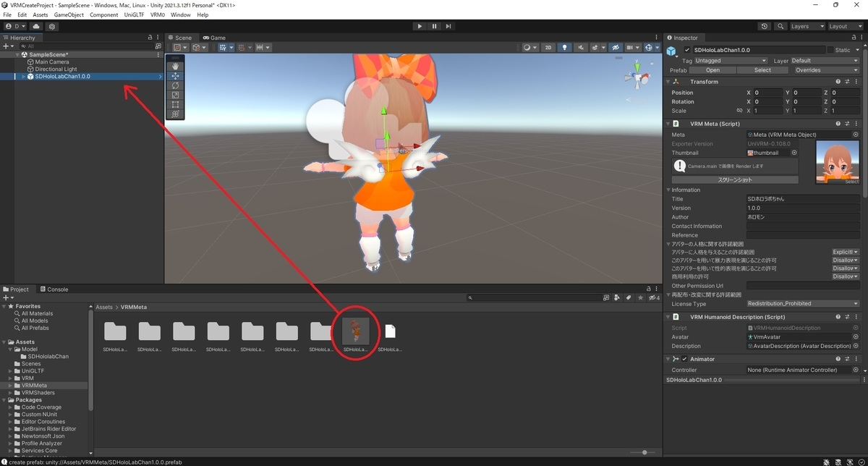
Task: Select the combined Transform tool
Action: click(175, 114)
